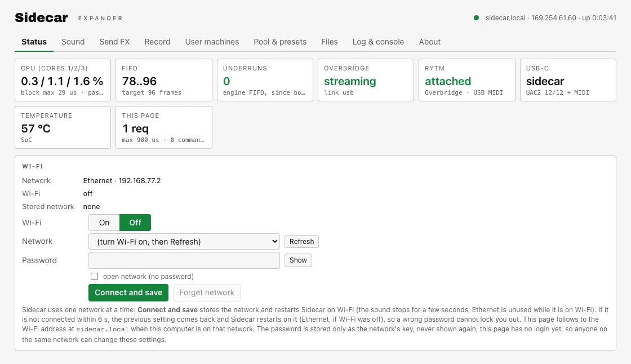Set Wi-Fi toggle to Off

(135, 223)
